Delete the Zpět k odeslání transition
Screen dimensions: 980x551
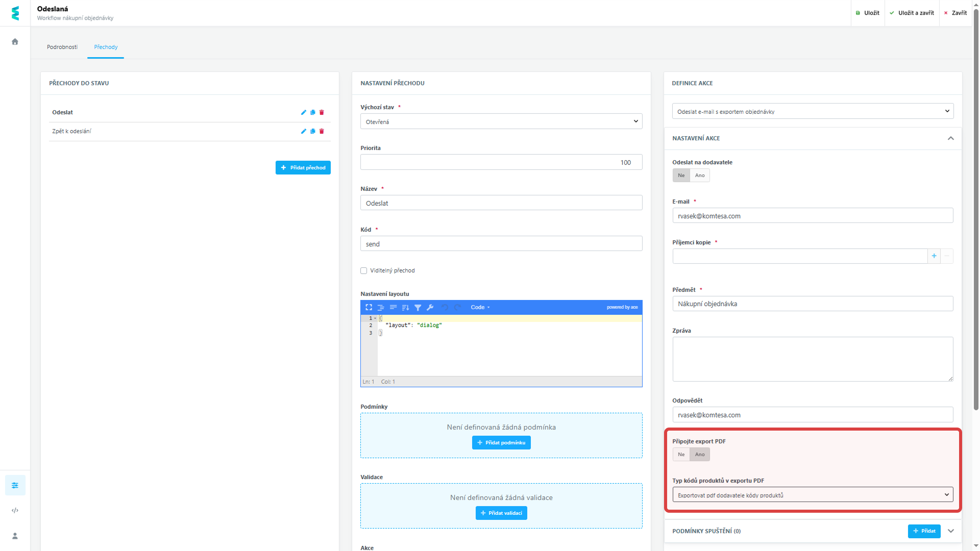click(322, 131)
